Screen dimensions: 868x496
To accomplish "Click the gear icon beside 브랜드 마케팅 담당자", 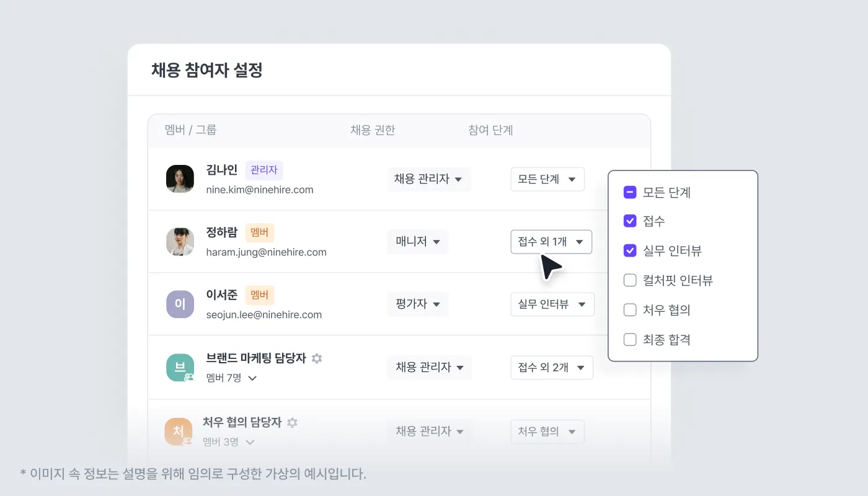I will tap(317, 358).
